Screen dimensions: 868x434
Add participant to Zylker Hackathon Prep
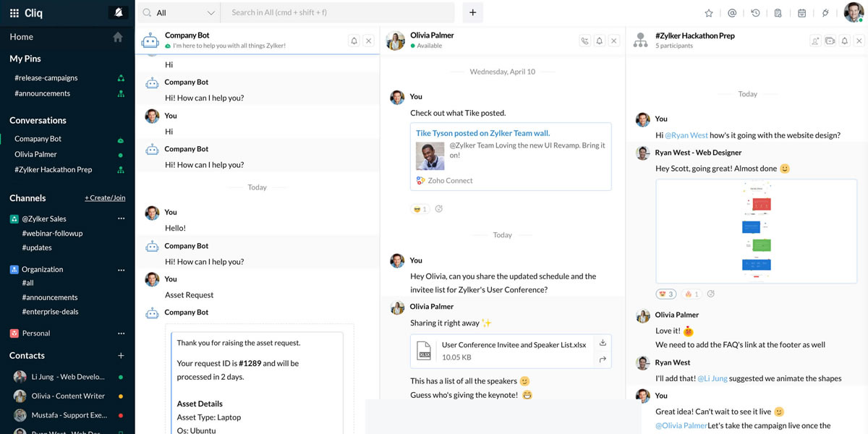tap(816, 41)
